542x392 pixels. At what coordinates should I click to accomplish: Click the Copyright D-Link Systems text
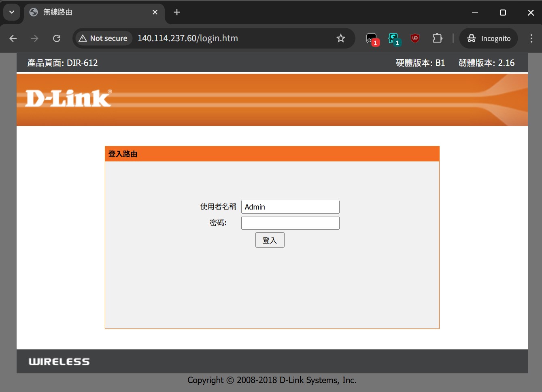point(272,380)
